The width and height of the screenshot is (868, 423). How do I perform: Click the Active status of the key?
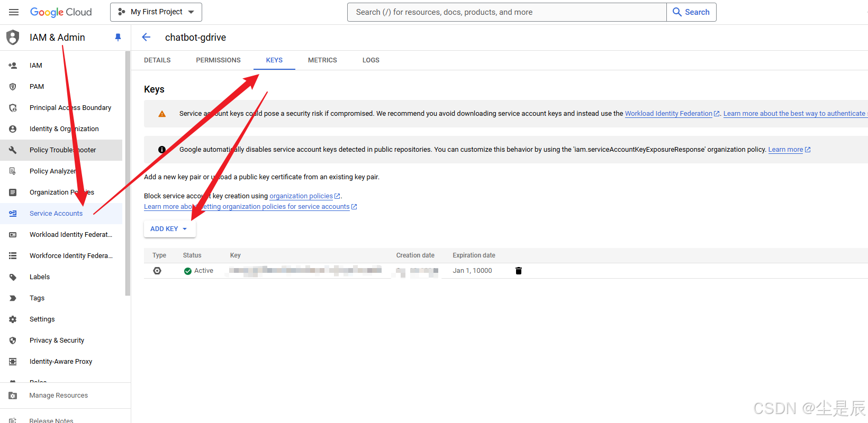point(198,271)
